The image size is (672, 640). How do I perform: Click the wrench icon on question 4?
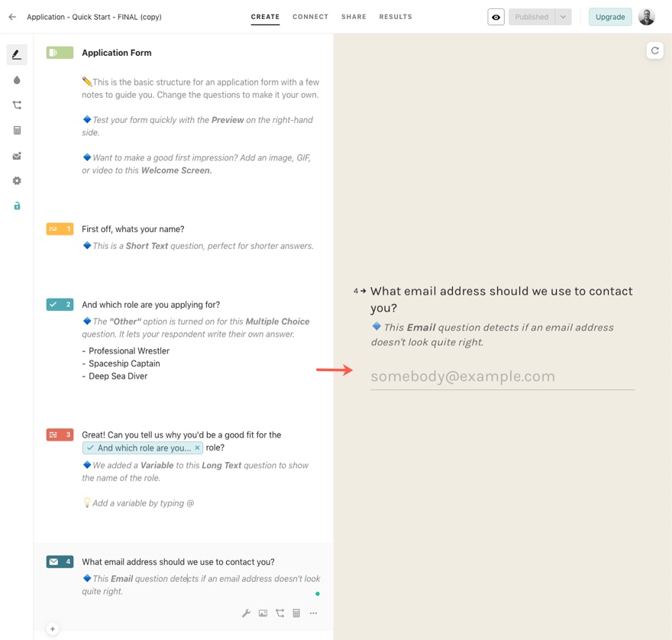(246, 613)
